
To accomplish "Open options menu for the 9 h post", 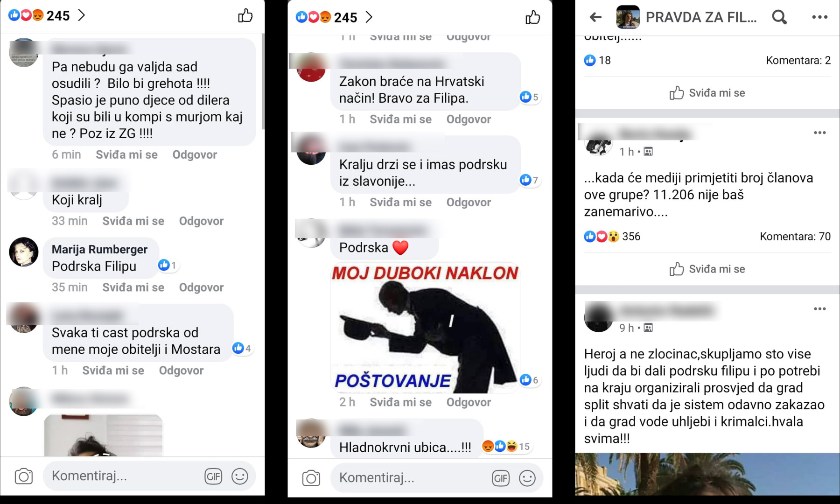I will [820, 309].
